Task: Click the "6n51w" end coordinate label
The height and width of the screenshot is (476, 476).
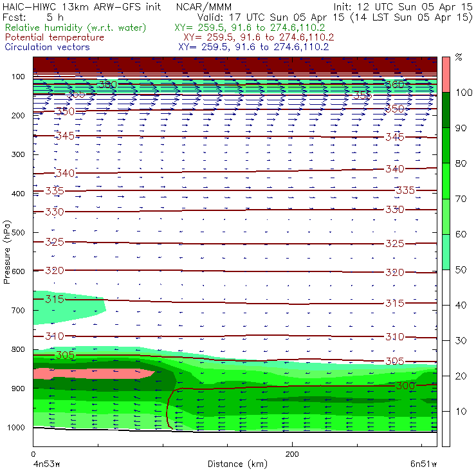Action: tap(423, 464)
